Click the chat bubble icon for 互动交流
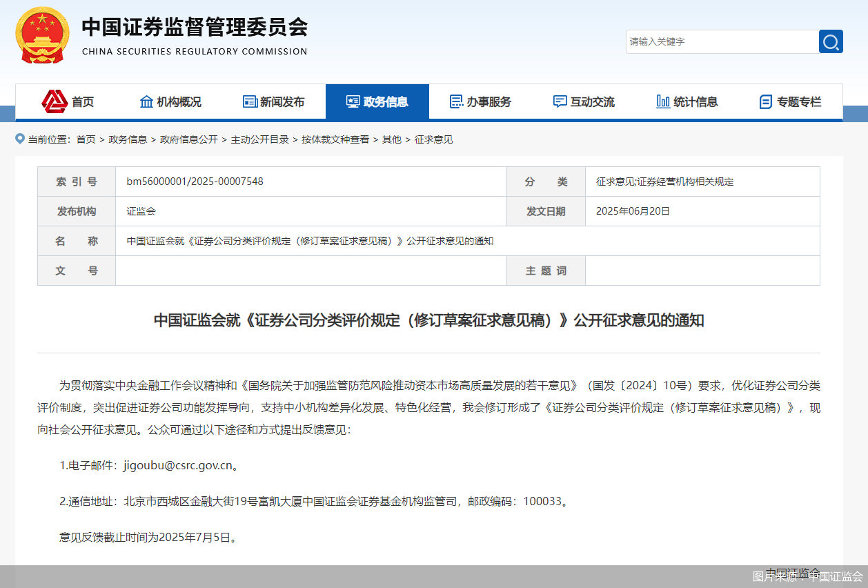Viewport: 868px width, 588px height. click(x=560, y=101)
